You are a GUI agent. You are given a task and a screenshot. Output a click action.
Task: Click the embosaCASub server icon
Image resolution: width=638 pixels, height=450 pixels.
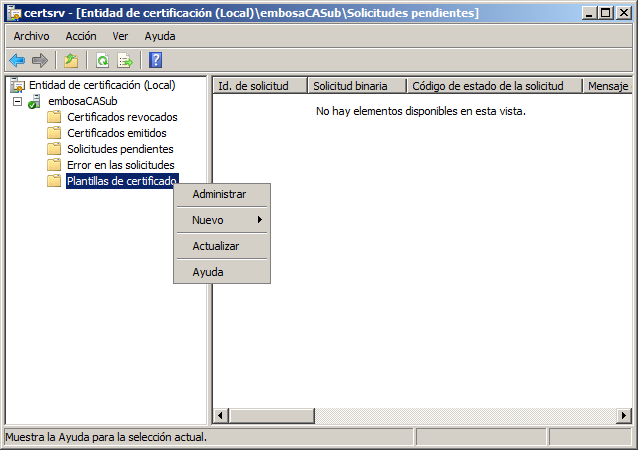(35, 102)
